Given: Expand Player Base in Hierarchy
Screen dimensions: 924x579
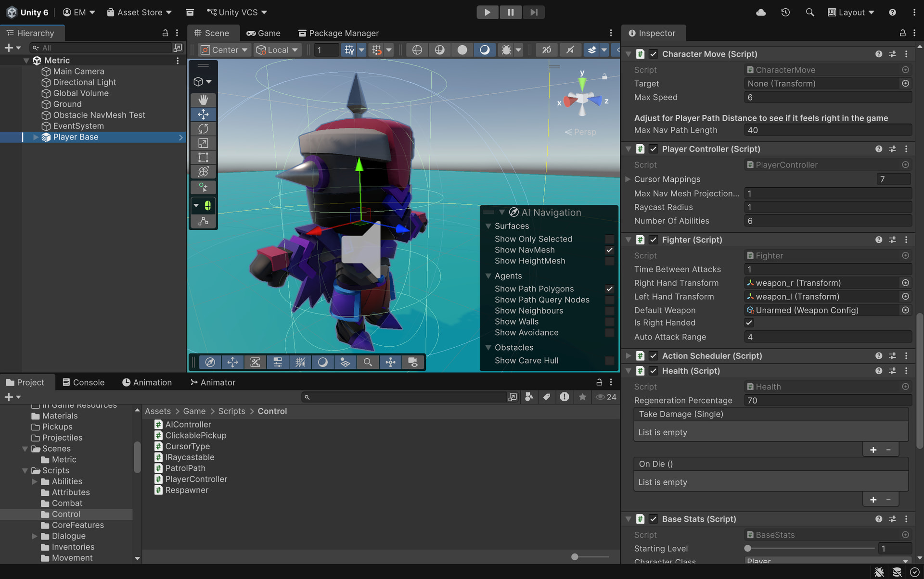Looking at the screenshot, I should tap(36, 137).
